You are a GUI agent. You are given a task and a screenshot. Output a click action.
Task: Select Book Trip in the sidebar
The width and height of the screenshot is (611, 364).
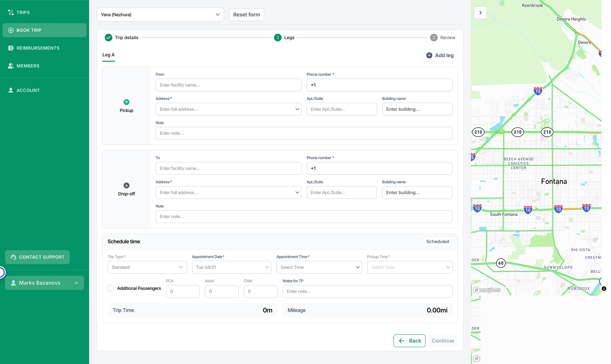(x=45, y=30)
